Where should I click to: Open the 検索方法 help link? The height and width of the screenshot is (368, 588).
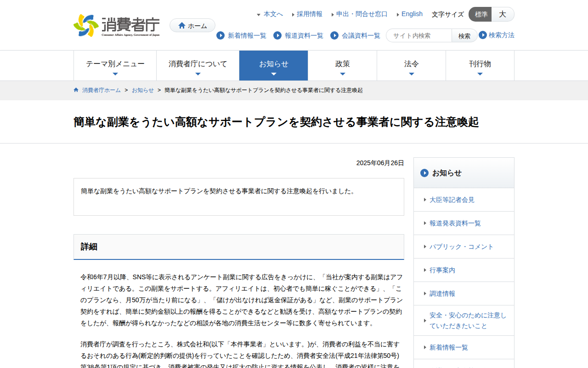point(502,35)
